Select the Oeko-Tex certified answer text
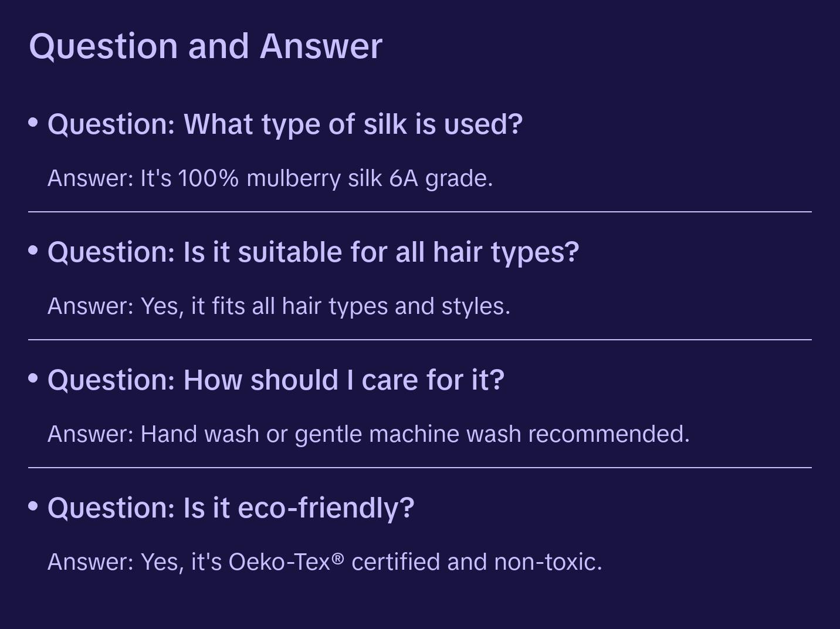840x629 pixels. [324, 562]
